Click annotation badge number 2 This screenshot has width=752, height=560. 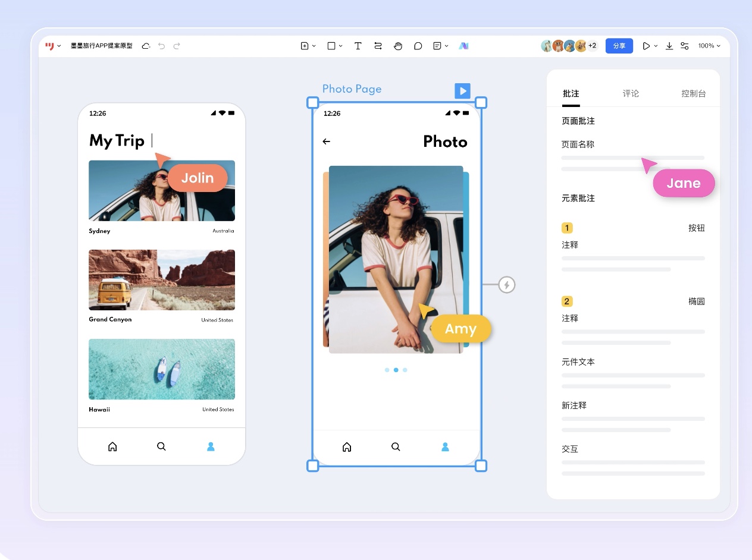(567, 301)
